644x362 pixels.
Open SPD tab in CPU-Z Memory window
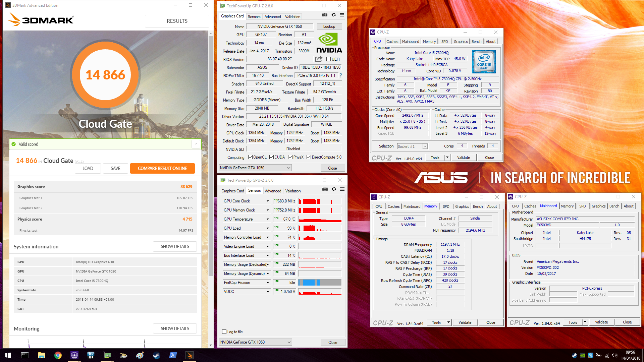tap(446, 206)
